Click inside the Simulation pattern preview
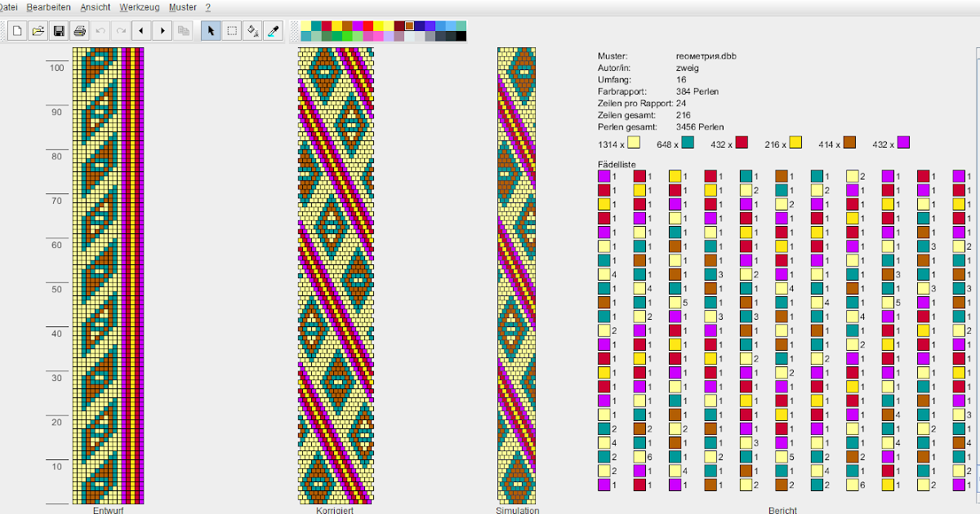 point(517,275)
